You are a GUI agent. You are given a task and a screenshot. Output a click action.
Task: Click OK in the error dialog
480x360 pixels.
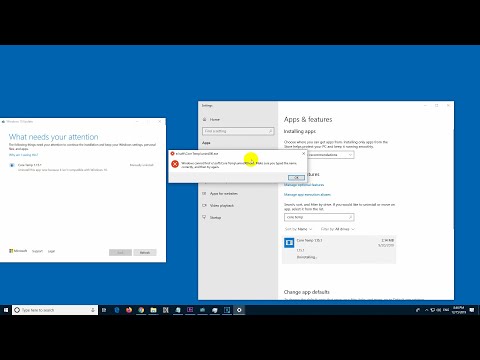pyautogui.click(x=296, y=178)
